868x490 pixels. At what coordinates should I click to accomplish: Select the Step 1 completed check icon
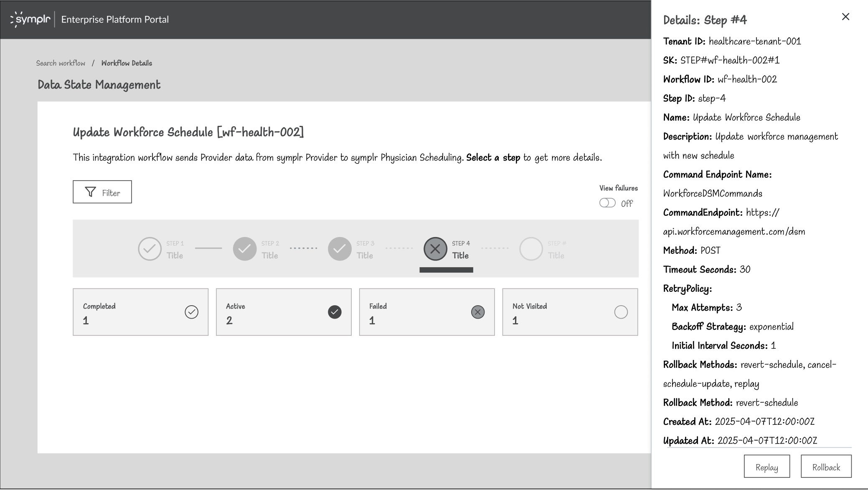[150, 249]
